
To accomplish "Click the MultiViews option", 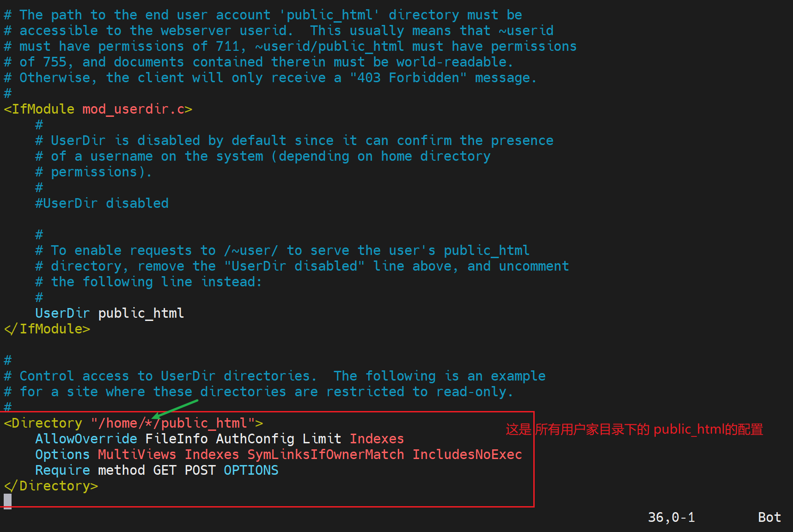I will tap(137, 455).
